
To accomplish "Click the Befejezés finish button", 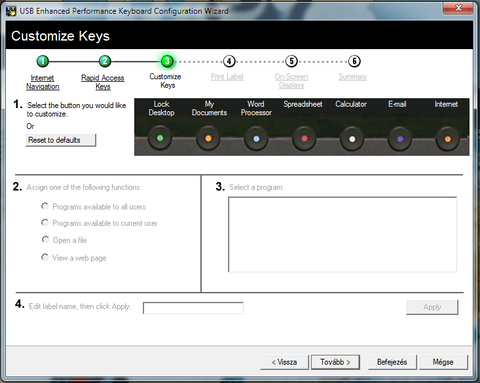I will 392,362.
